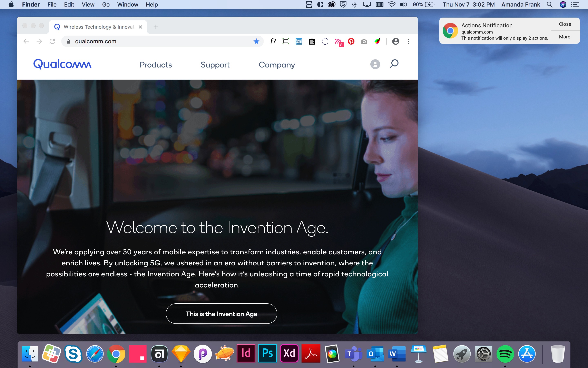This screenshot has width=588, height=368.
Task: Click the Qualcomm account user icon
Action: coord(375,64)
